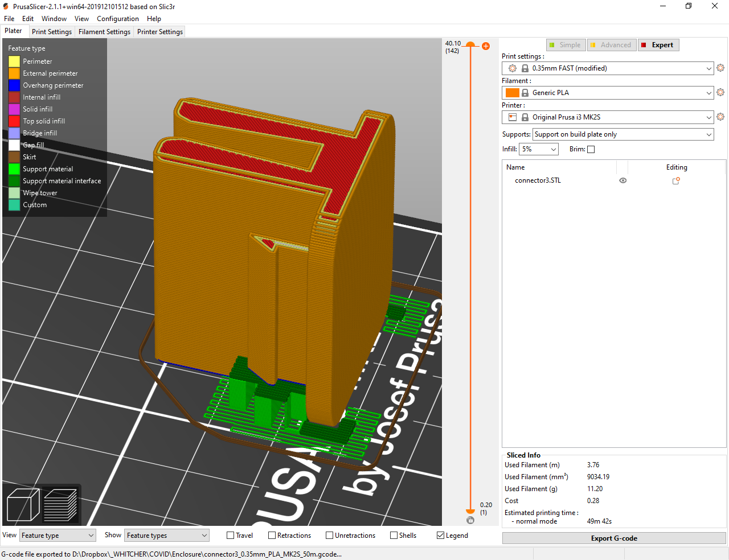Switch to the Printer Settings tab
Screen dimensions: 729x560
coord(160,32)
